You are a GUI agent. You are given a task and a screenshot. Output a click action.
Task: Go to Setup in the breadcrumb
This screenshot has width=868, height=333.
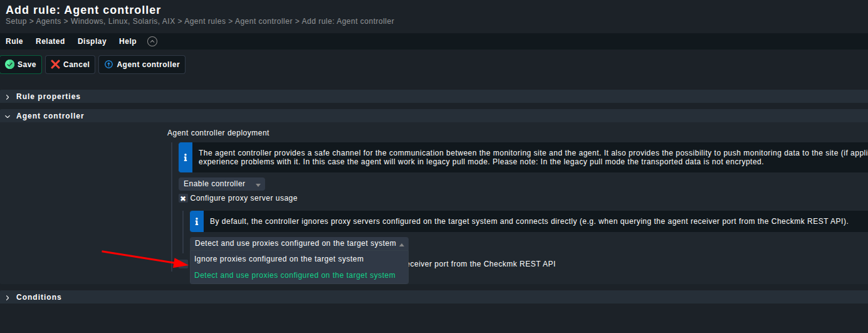[16, 21]
